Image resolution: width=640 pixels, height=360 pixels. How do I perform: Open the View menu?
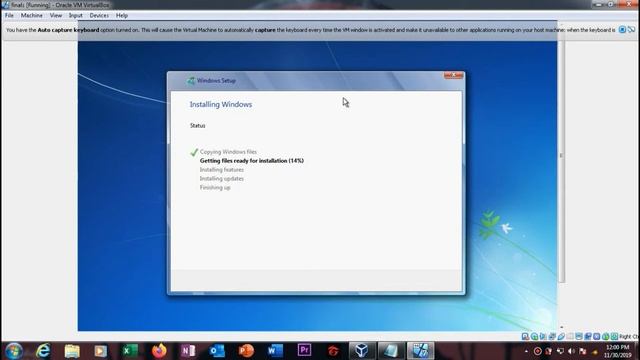coord(56,16)
